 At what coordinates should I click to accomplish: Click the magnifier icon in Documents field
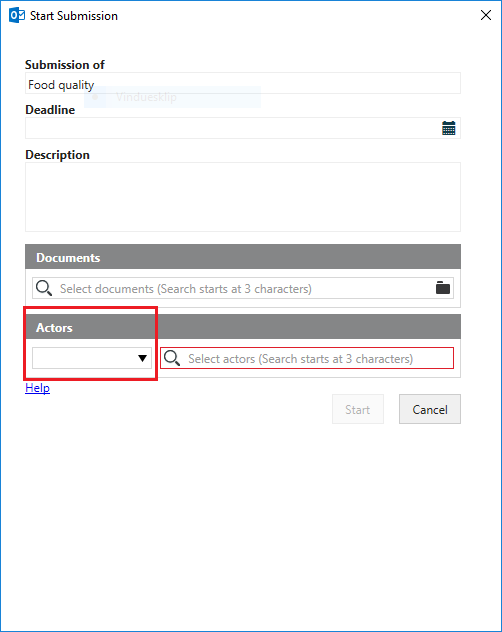click(44, 288)
